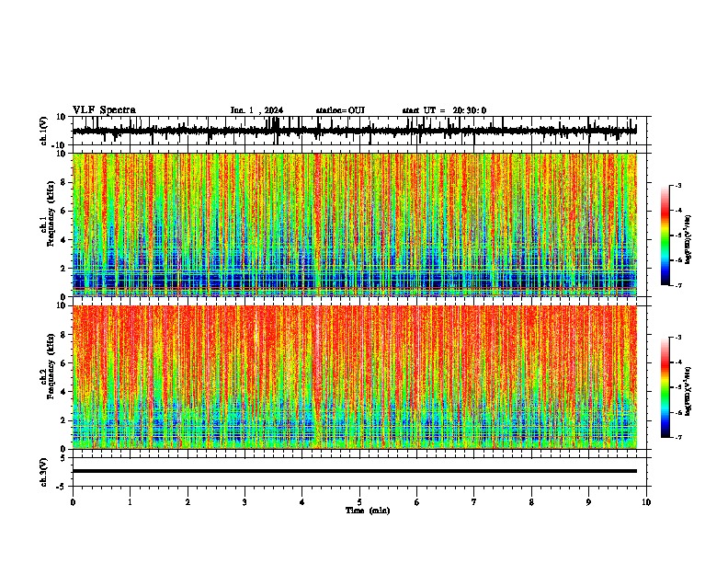
Task: Click the "5" tick on ch.3(V) axis
Action: click(x=64, y=458)
